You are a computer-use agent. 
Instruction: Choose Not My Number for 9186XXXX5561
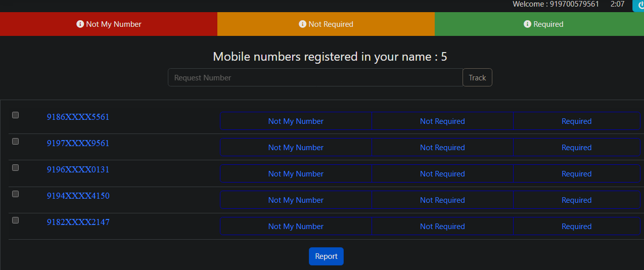pos(296,121)
